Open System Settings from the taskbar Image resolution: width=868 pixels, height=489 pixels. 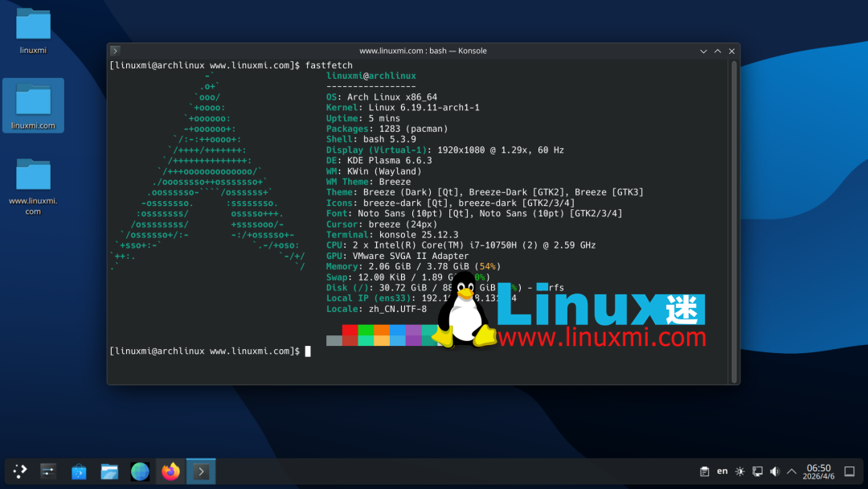48,471
